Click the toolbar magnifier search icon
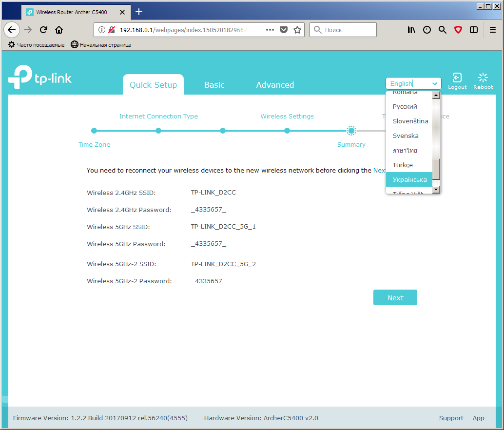The height and width of the screenshot is (430, 504). point(443,30)
